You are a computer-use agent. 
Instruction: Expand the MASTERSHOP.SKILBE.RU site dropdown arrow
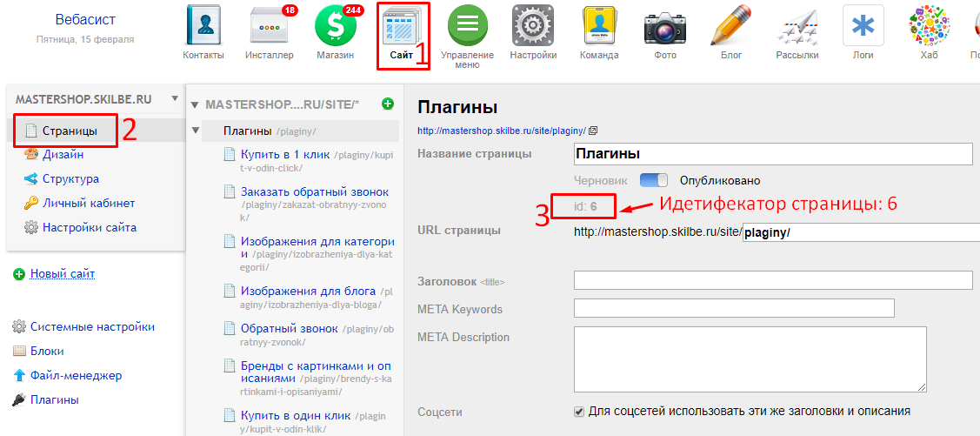[175, 99]
